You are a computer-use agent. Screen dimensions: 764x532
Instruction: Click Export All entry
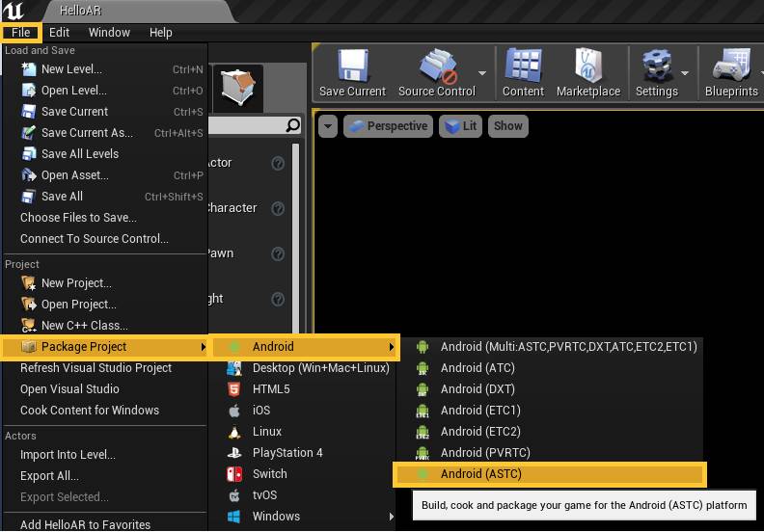coord(104,475)
